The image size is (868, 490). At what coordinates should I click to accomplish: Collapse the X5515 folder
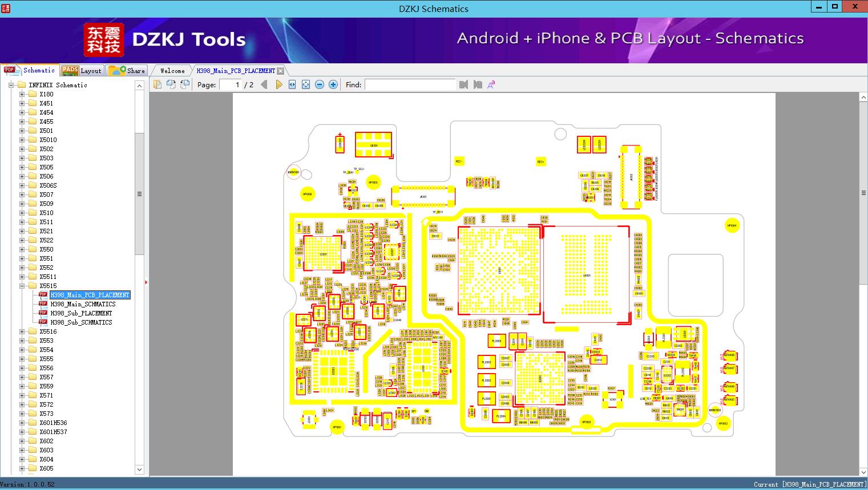pos(22,286)
